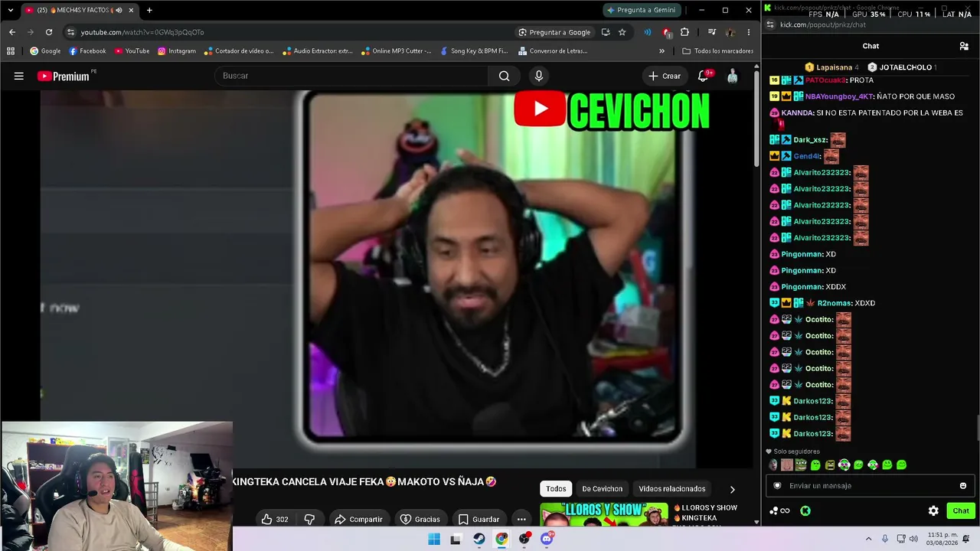This screenshot has width=980, height=551.
Task: Like the video with thumbs up
Action: click(x=275, y=519)
